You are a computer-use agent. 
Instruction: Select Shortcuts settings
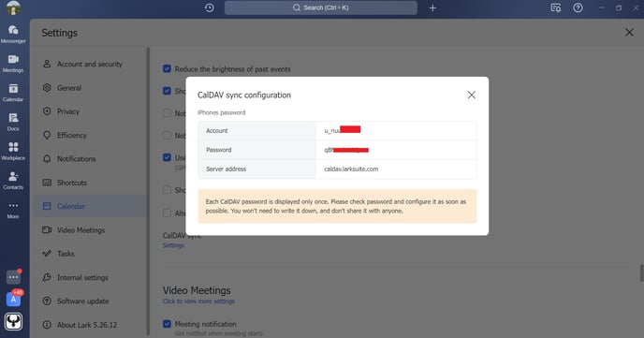(x=90, y=183)
